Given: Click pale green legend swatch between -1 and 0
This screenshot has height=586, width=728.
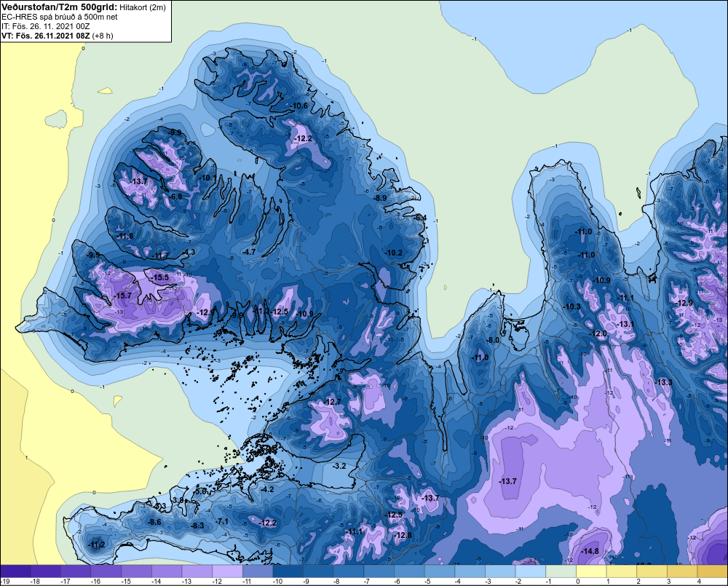Looking at the screenshot, I should 561,571.
